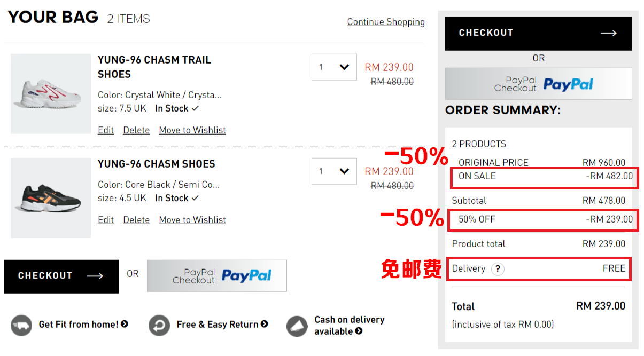Click the Get Fit from home truck icon
Screen dimensions: 644x356
coord(21,325)
